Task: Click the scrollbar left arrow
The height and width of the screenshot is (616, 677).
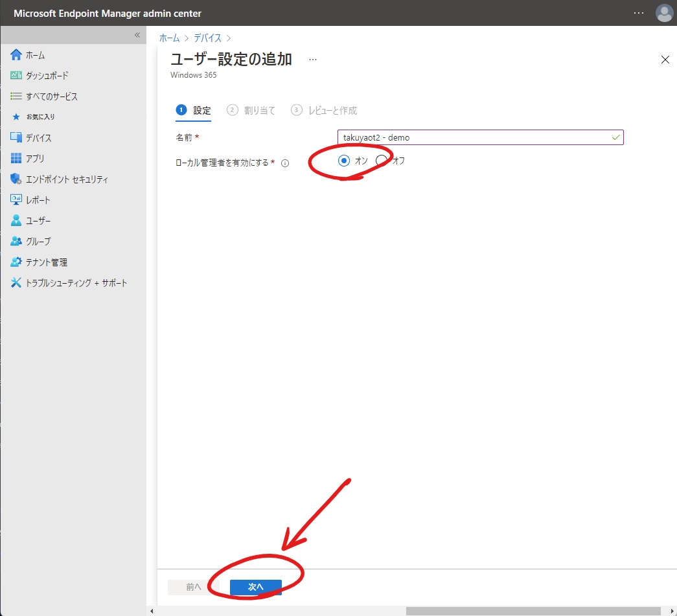Action: (152, 611)
